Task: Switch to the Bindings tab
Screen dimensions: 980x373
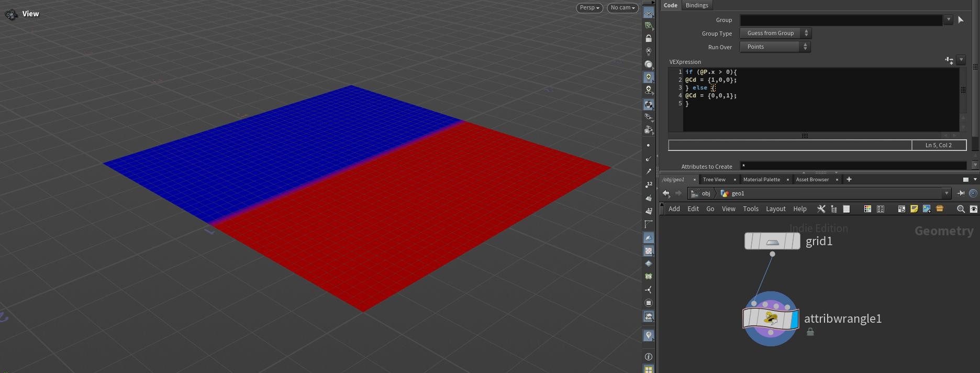Action: 697,5
